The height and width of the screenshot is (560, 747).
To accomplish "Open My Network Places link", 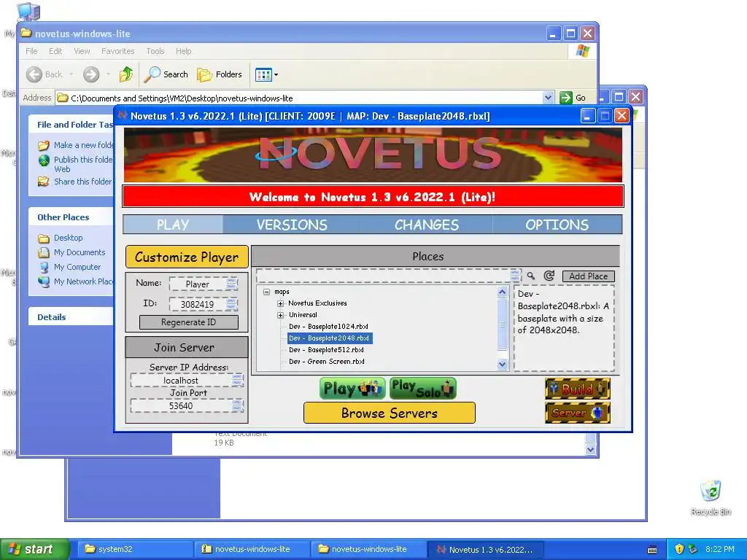I will 76,281.
